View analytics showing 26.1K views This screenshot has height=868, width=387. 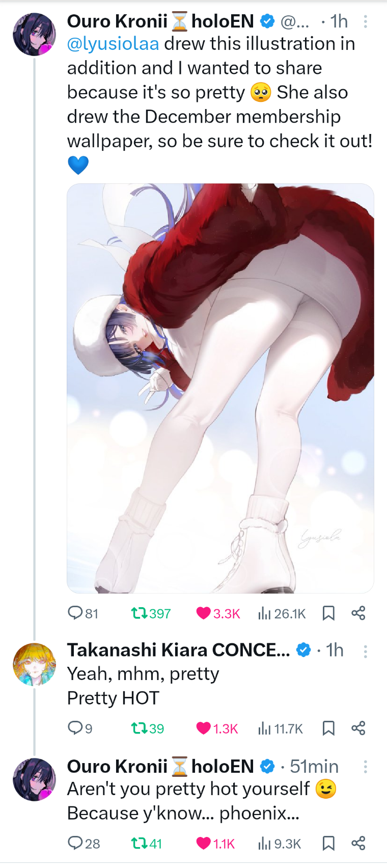coord(282,613)
